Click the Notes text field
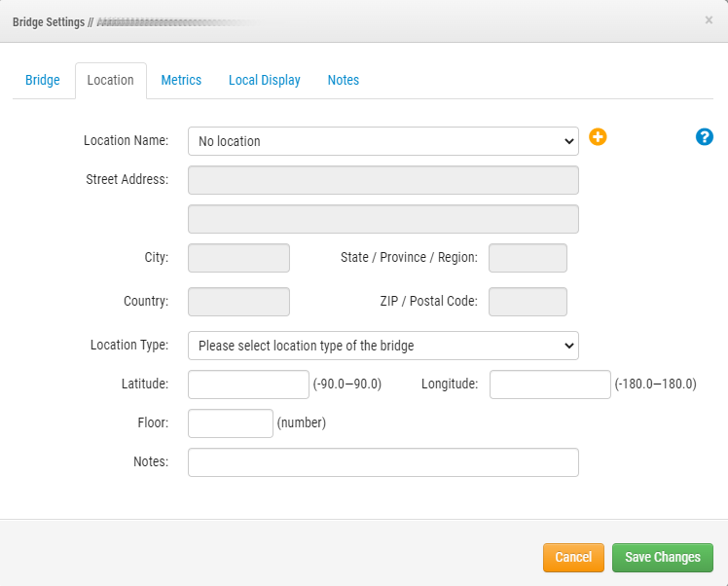728x586 pixels. pyautogui.click(x=382, y=462)
